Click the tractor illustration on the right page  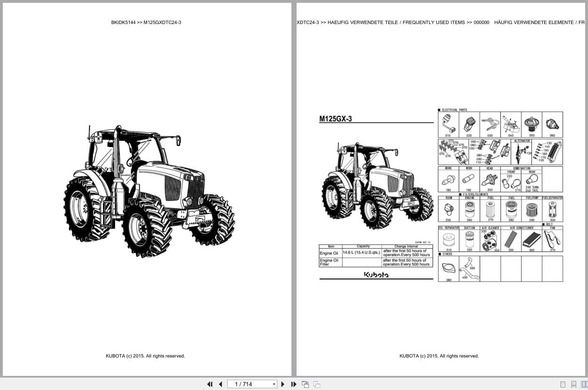(x=377, y=186)
